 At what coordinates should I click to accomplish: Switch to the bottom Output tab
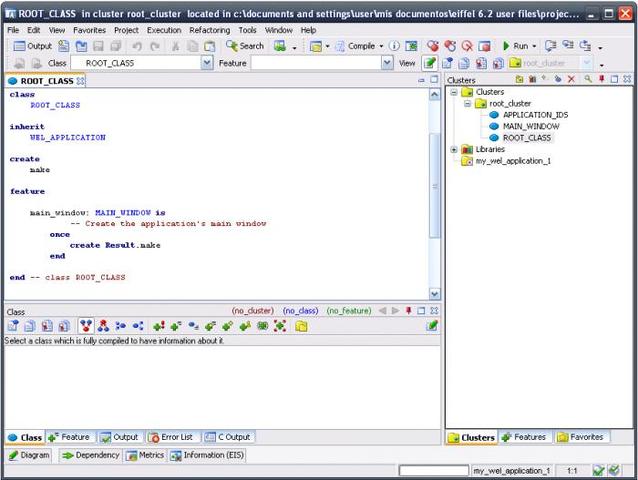[120, 437]
